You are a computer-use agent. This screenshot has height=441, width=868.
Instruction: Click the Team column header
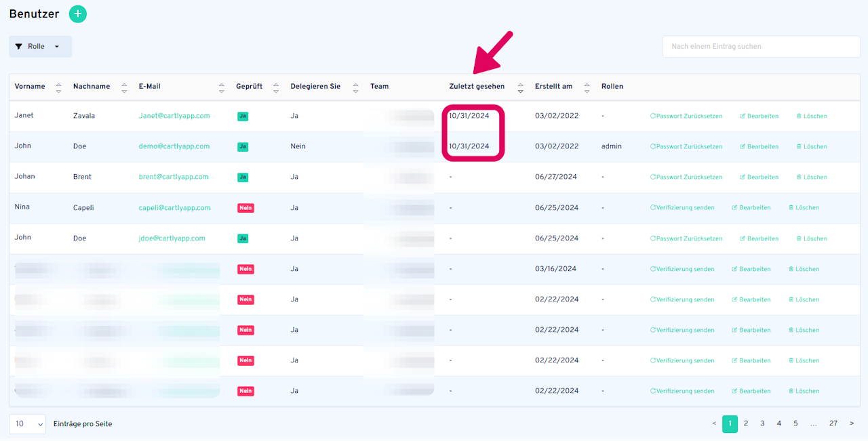[380, 87]
